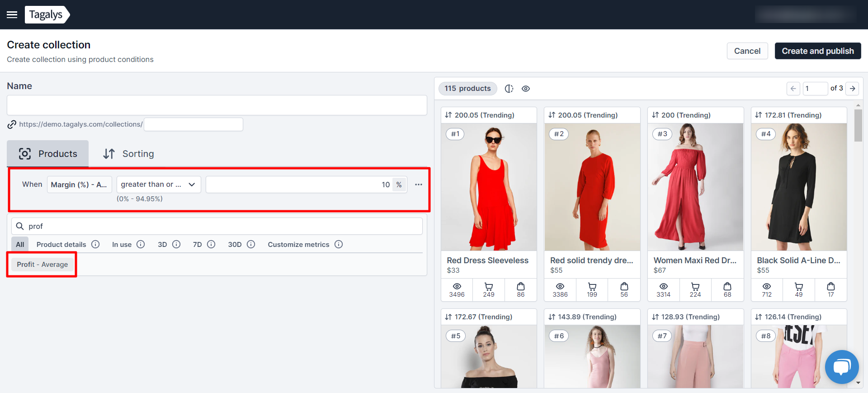Click cart icon showing 199
The height and width of the screenshot is (393, 868).
coord(592,286)
